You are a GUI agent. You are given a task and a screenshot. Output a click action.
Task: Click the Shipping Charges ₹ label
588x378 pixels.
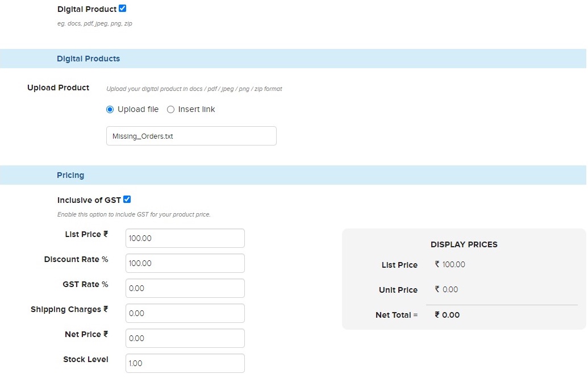(69, 309)
